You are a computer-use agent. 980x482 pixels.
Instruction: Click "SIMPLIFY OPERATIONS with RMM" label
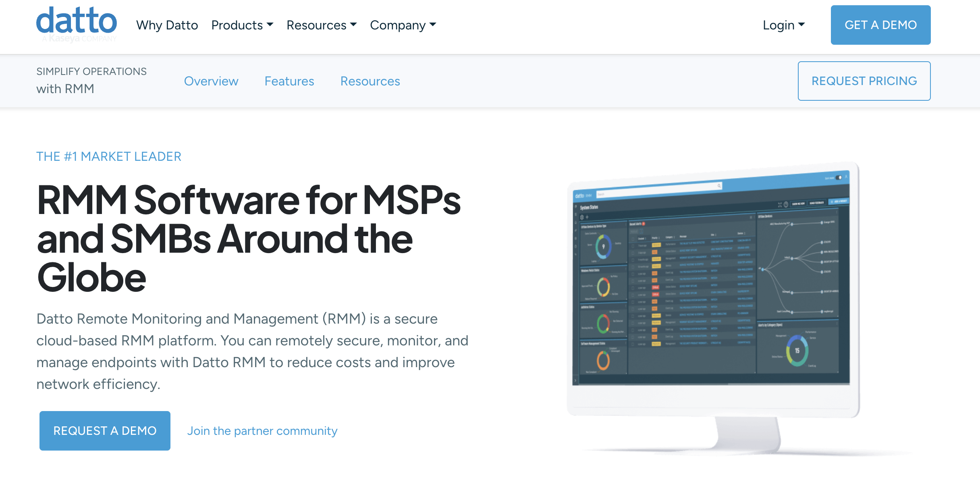(x=91, y=80)
